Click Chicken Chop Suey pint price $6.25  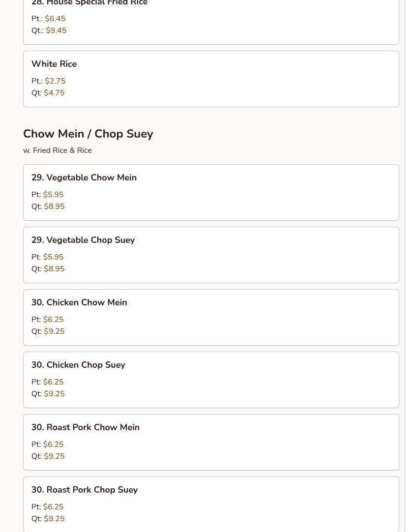53,382
